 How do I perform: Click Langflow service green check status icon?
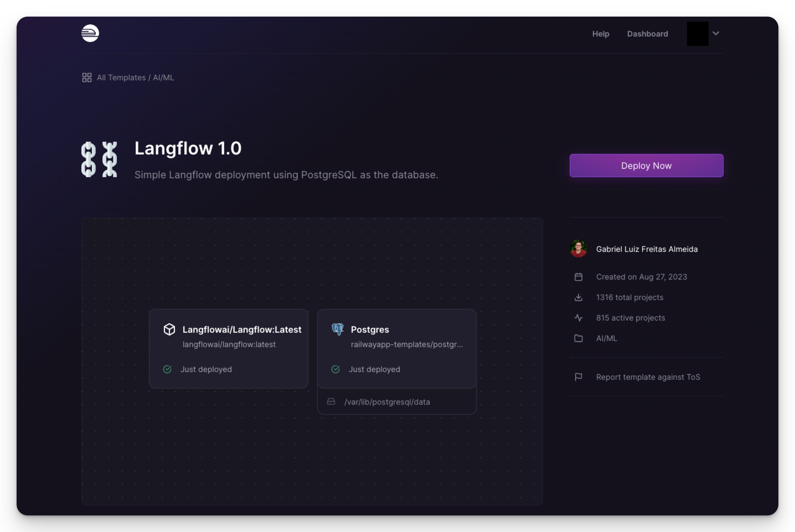pyautogui.click(x=167, y=369)
